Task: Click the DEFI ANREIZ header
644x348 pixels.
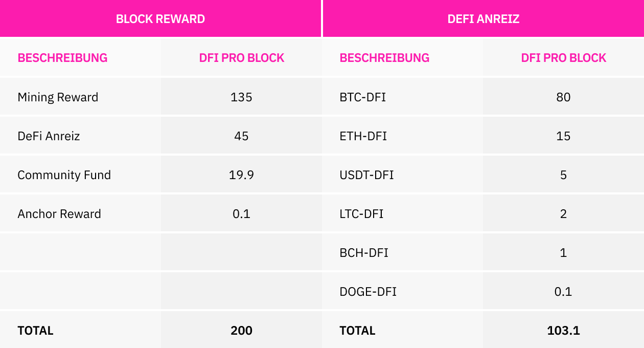Action: (484, 19)
